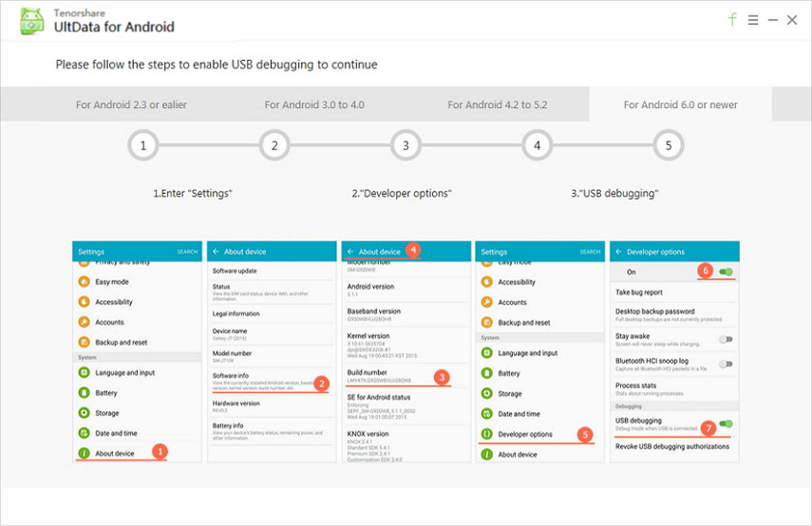812x526 pixels.
Task: Toggle the On switch in Developer options
Action: click(x=726, y=272)
